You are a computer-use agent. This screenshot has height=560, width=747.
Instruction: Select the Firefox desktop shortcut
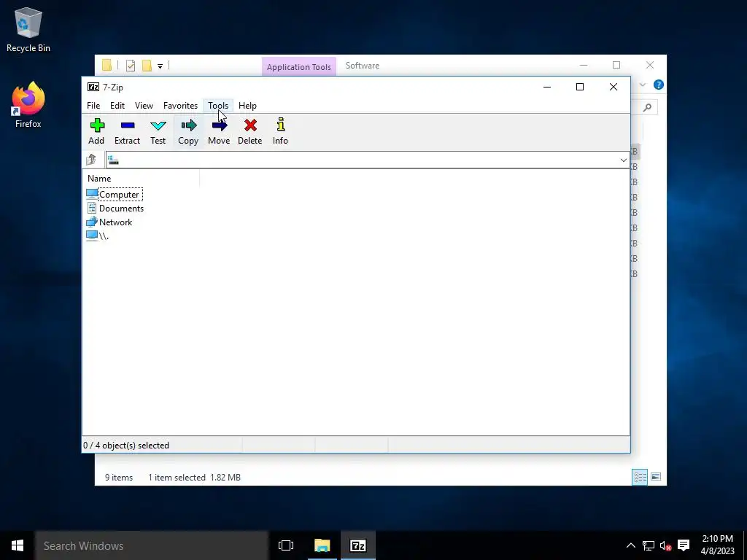pyautogui.click(x=28, y=105)
